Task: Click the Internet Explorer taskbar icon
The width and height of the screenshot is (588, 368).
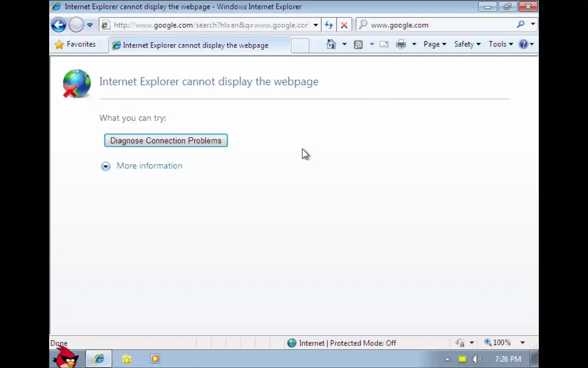Action: tap(99, 359)
